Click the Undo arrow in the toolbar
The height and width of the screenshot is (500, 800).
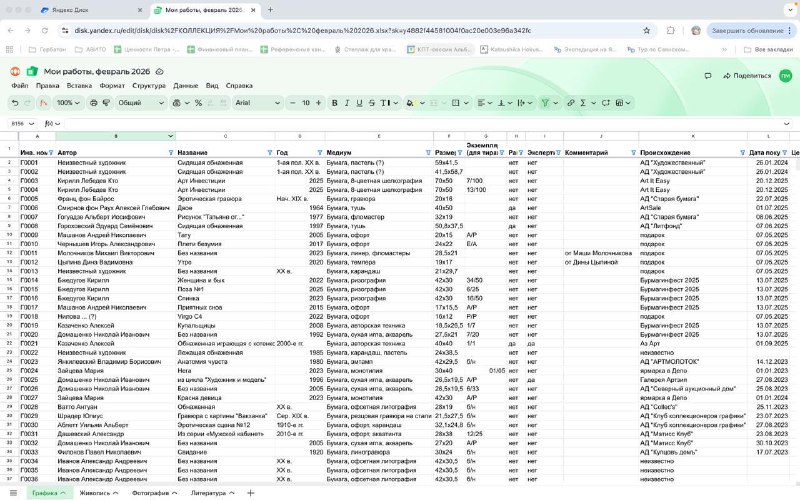tap(15, 103)
